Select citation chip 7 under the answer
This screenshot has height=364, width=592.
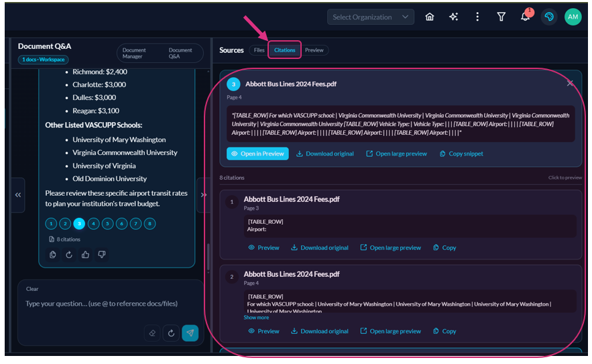pos(135,223)
